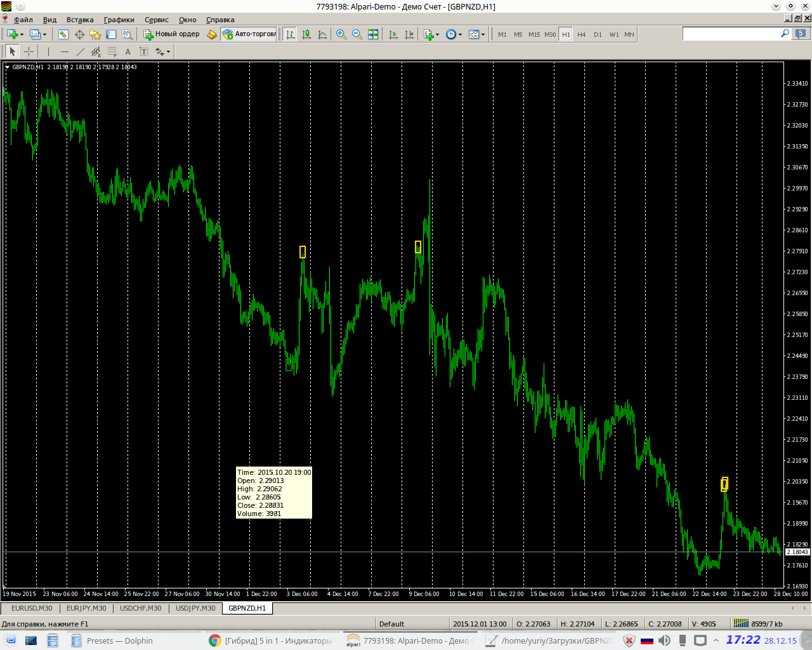
Task: Click Новый ордер button
Action: pos(171,34)
